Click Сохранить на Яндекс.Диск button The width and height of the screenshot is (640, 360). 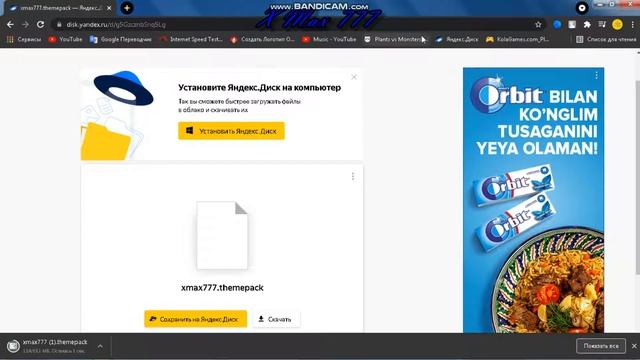[x=196, y=319]
